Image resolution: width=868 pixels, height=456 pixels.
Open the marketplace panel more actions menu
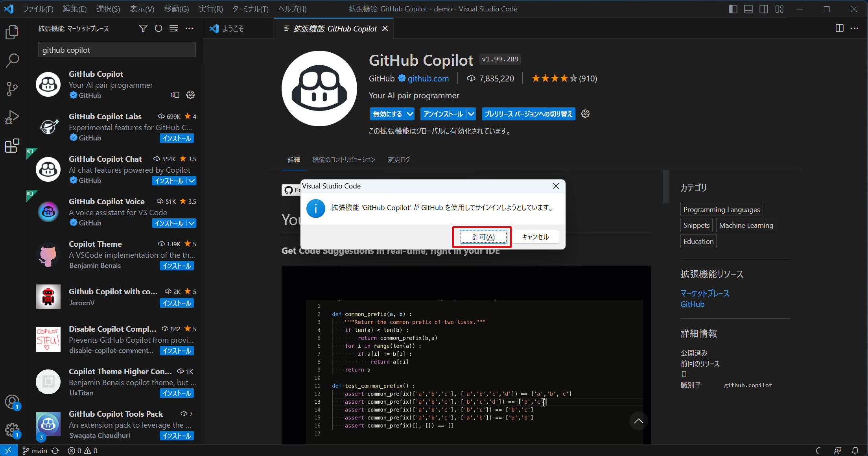[x=189, y=28]
